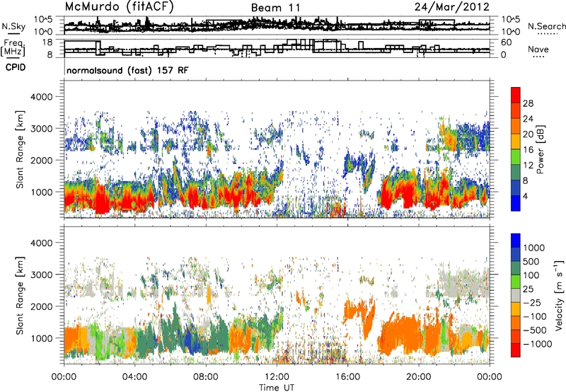Image resolution: width=566 pixels, height=392 pixels.
Task: Select the normalsound (fast) 157 RF text
Action: [x=127, y=70]
